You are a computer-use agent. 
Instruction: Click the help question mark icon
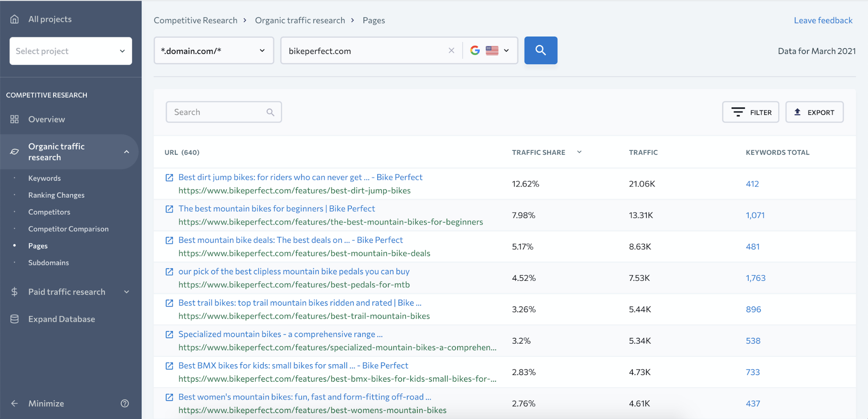point(125,403)
